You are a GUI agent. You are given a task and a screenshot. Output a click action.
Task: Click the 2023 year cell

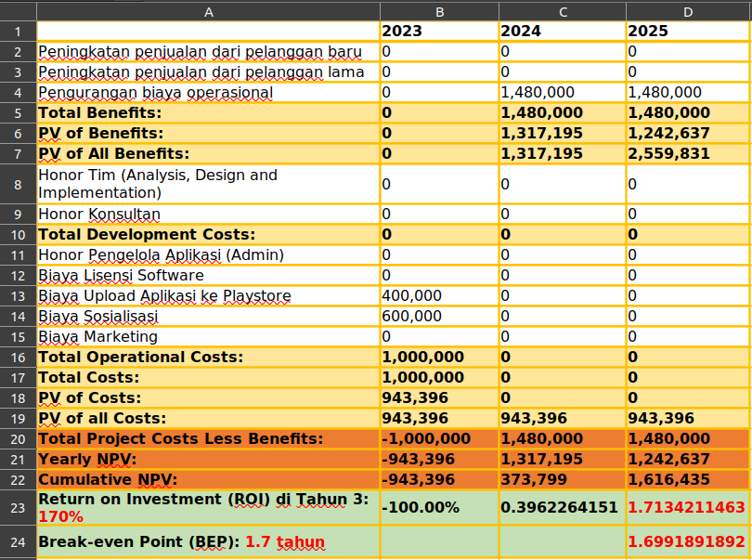(x=438, y=31)
